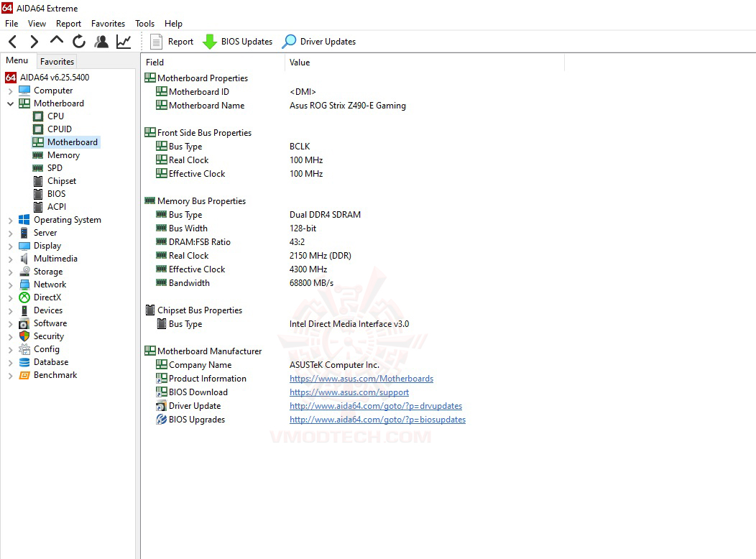The height and width of the screenshot is (559, 756).
Task: Expand the Benchmark tree node
Action: pos(10,376)
